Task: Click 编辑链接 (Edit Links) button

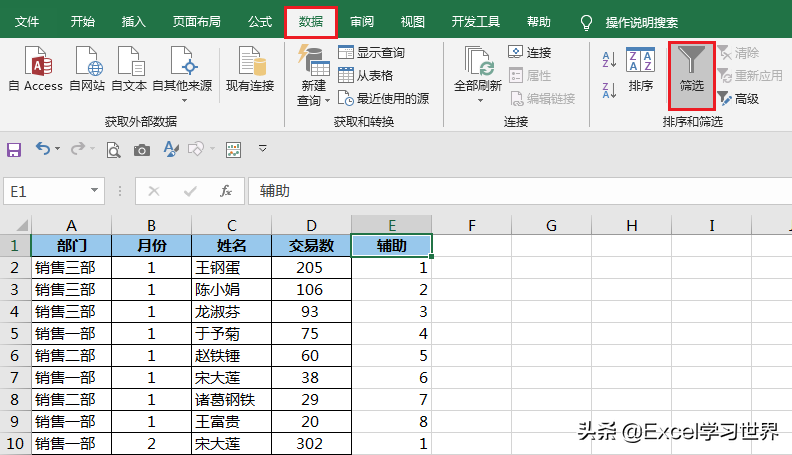Action: 542,98
